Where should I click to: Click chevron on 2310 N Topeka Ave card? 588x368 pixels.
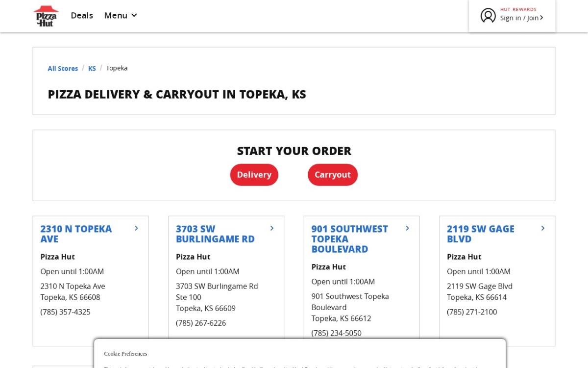pyautogui.click(x=136, y=228)
